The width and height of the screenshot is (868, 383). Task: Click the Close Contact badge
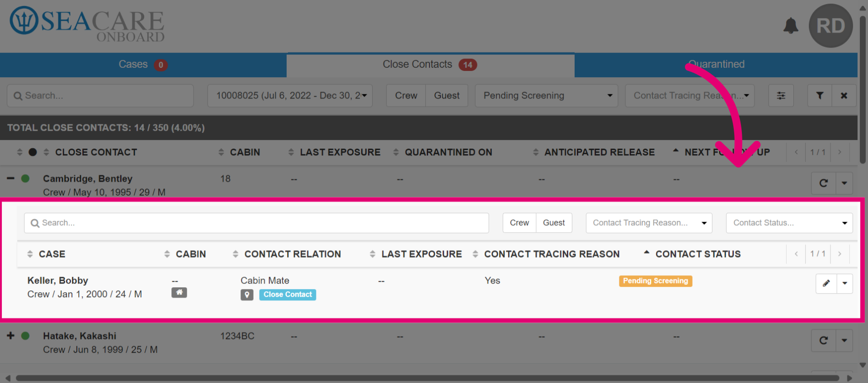click(288, 294)
